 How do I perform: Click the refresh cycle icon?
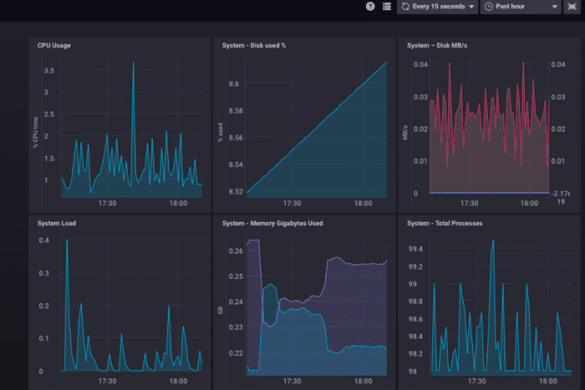coord(406,6)
